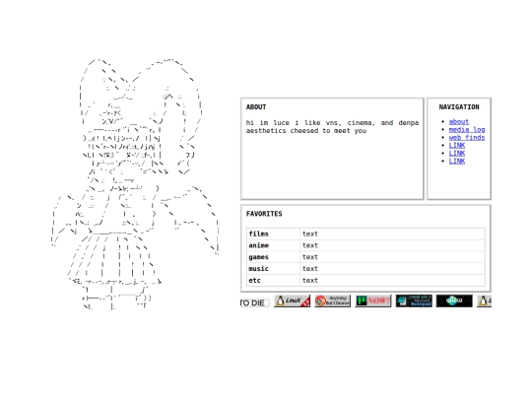Follow the last LINK in navigation list
532x399 pixels.
click(x=457, y=161)
